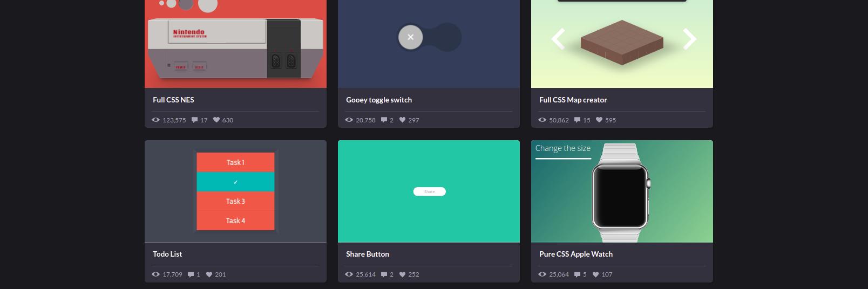868x289 pixels.
Task: Select Task 4 in the todo preview
Action: tap(235, 221)
